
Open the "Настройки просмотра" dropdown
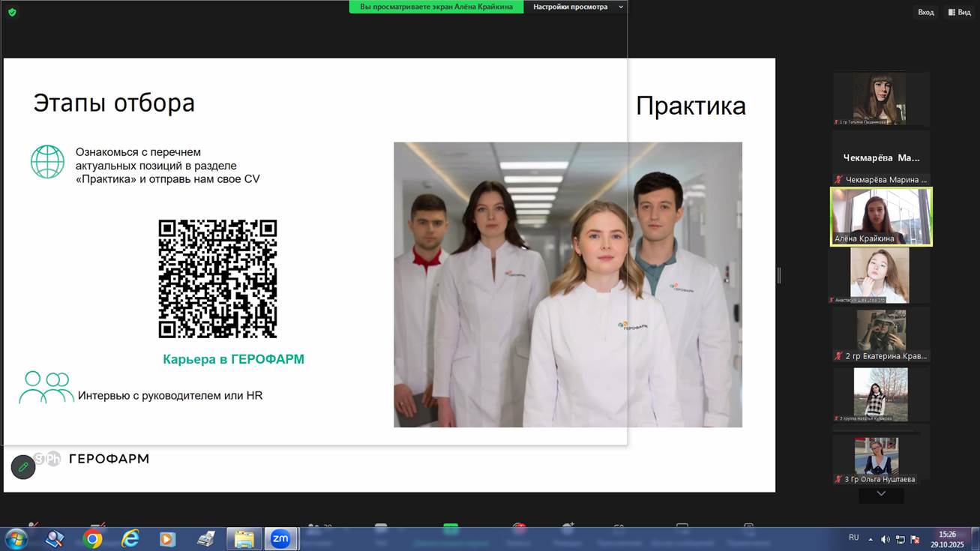pos(577,7)
